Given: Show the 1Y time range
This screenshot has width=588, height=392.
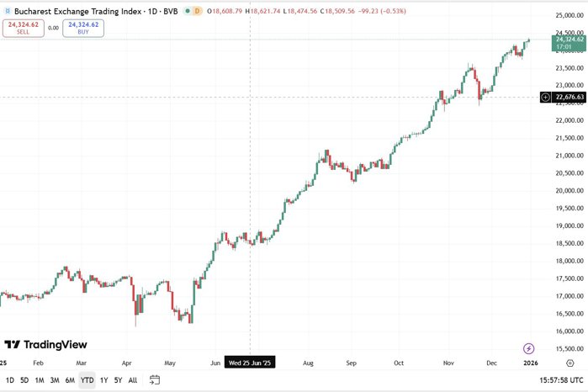Looking at the screenshot, I should [x=103, y=380].
